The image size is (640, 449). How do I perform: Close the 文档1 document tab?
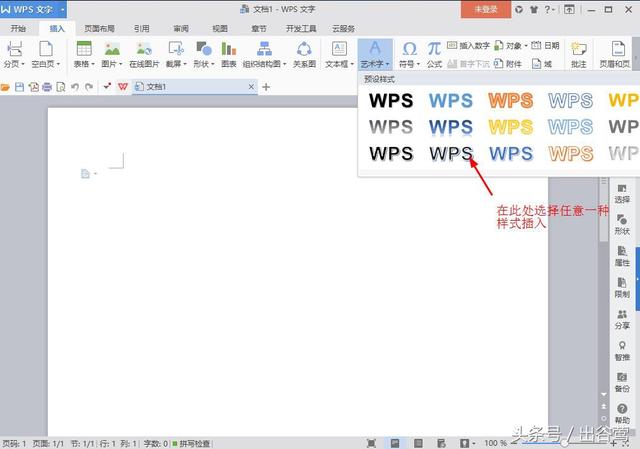click(x=251, y=87)
